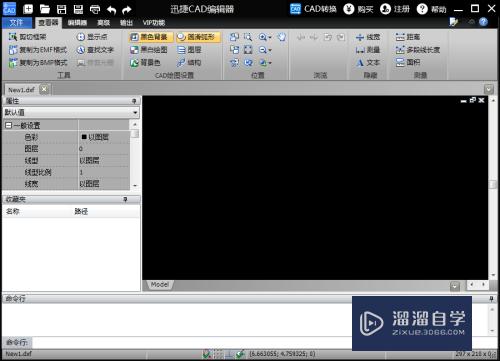This screenshot has width=500, height=361.
Task: Click the Save As icon in title bar
Action: pos(78,9)
